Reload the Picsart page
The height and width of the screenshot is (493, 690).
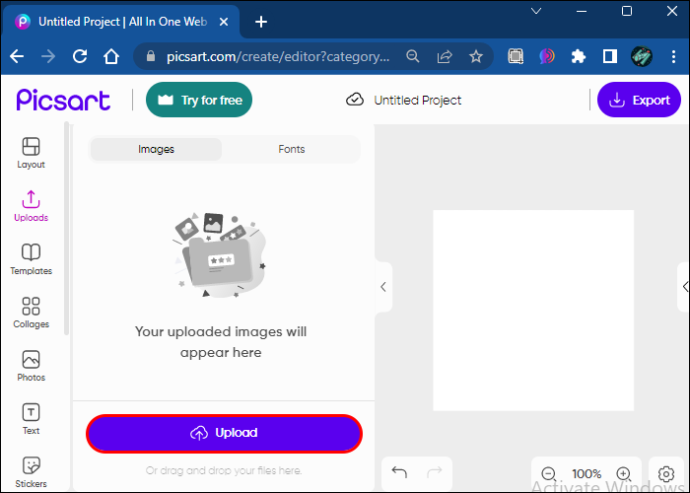click(x=80, y=56)
